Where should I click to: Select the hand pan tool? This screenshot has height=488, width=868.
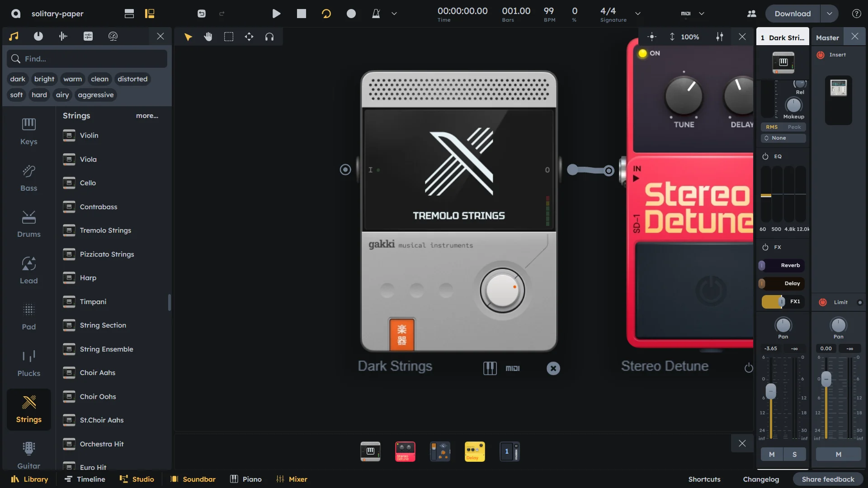208,37
